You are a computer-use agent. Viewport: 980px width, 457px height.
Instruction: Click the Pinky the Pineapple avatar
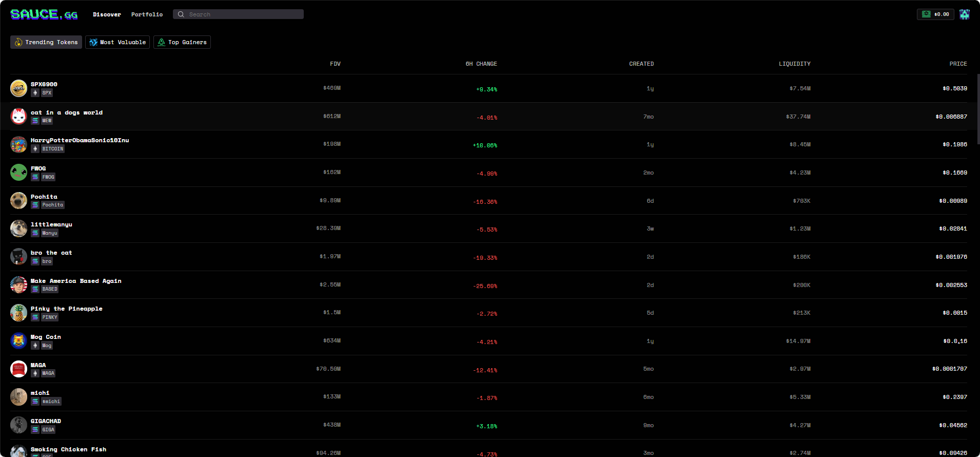click(19, 313)
